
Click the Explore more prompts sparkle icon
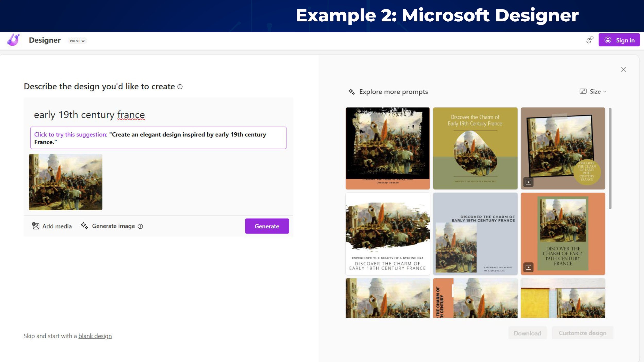click(x=352, y=92)
